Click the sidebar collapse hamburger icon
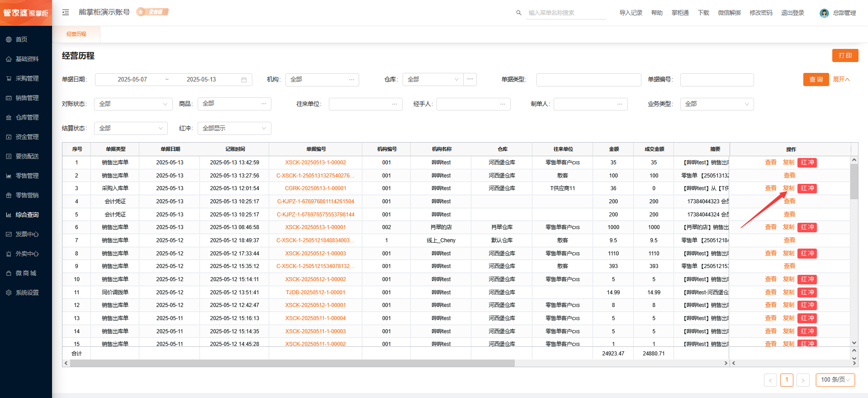868x398 pixels. click(66, 12)
